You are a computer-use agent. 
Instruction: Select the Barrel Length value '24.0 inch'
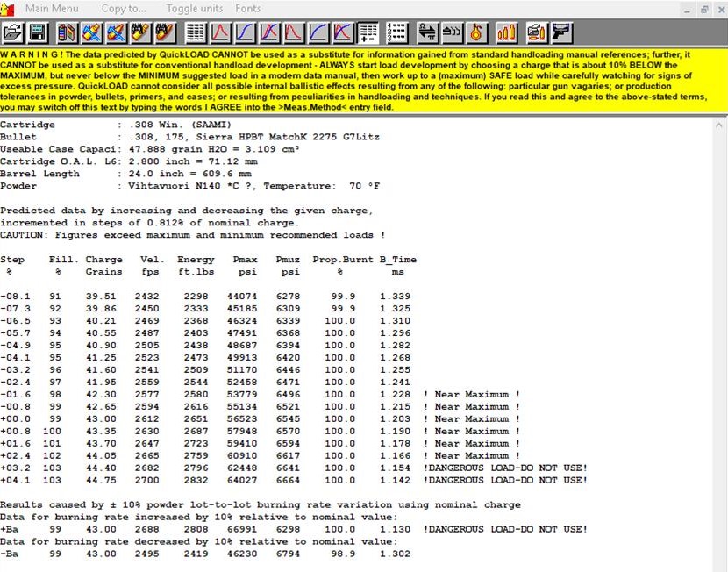[x=155, y=174]
